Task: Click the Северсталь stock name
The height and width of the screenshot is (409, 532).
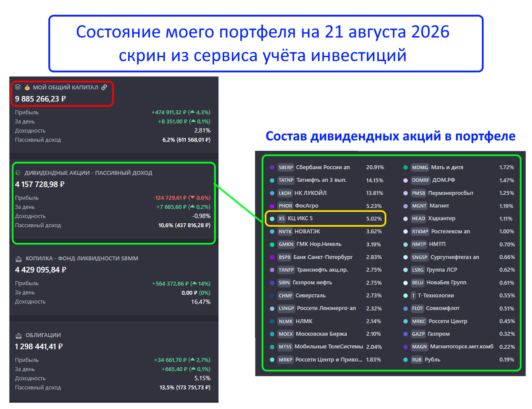Action: [310, 296]
